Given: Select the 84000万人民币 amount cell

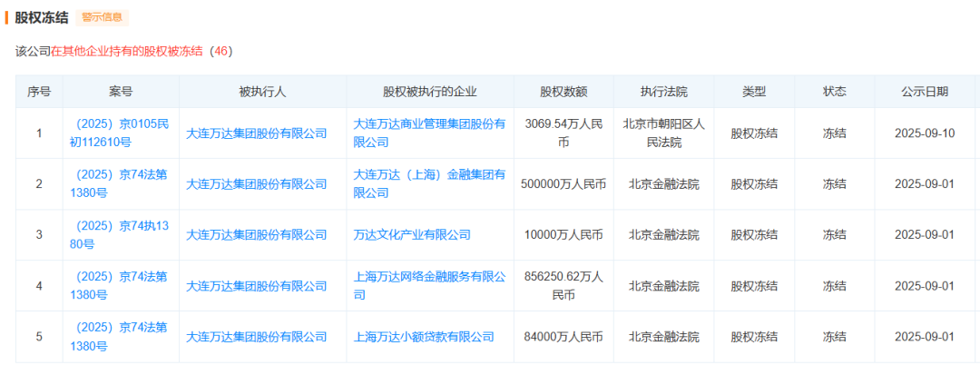Looking at the screenshot, I should [x=563, y=337].
